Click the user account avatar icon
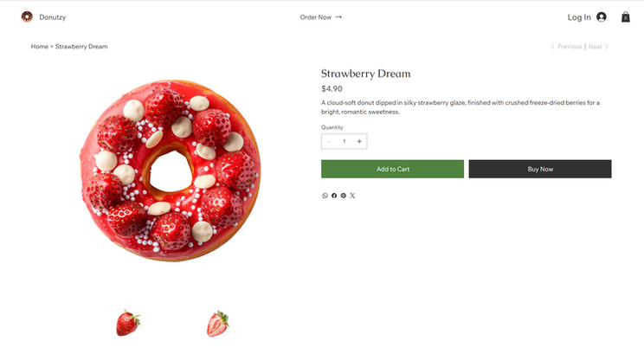This screenshot has width=644, height=354. click(x=602, y=16)
